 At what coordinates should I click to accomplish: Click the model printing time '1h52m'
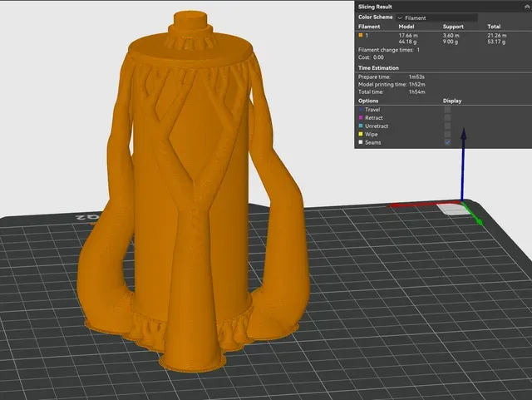416,85
